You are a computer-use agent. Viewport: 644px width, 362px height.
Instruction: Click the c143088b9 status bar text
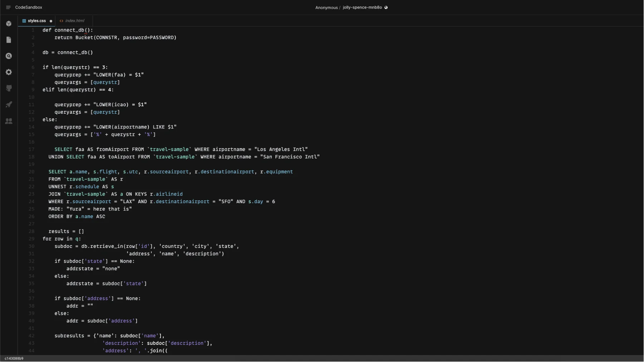pyautogui.click(x=14, y=358)
